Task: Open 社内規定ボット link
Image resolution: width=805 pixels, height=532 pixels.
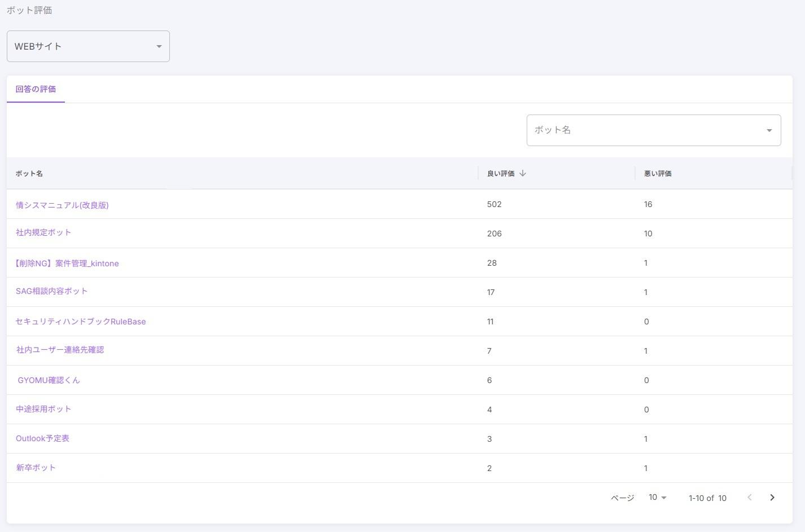Action: pyautogui.click(x=43, y=232)
